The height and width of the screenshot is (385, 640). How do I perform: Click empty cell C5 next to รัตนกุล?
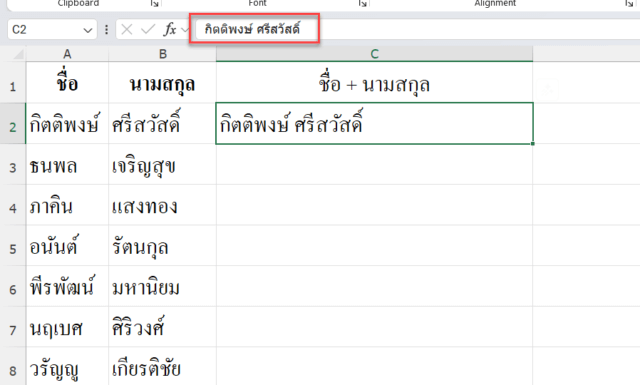pos(374,246)
